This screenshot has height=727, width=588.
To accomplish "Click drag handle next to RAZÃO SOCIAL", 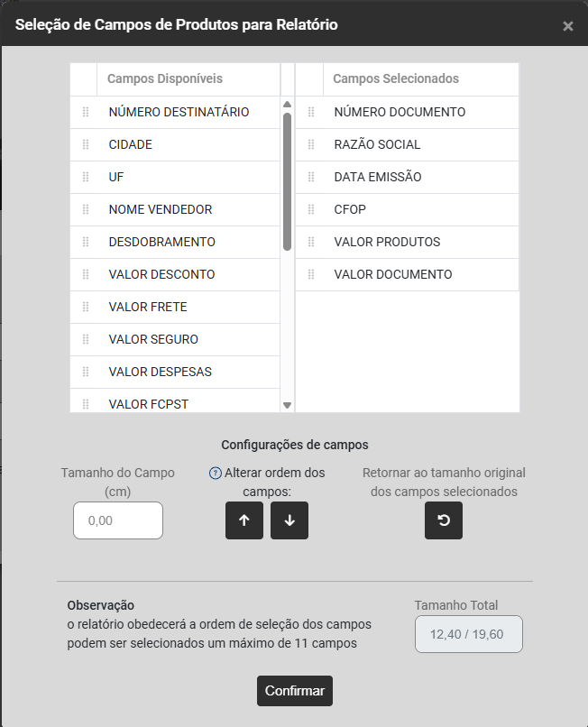I will 311,144.
